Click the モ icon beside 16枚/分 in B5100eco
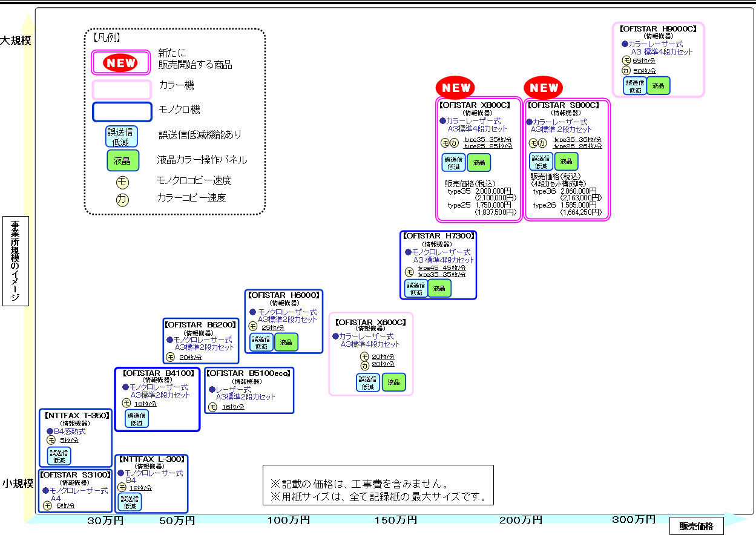The width and height of the screenshot is (756, 535). pos(212,407)
